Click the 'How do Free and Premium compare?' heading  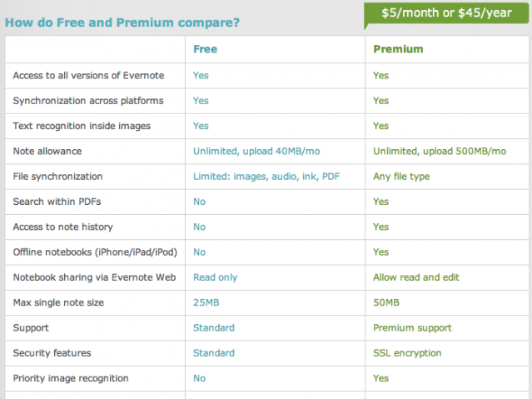[122, 22]
